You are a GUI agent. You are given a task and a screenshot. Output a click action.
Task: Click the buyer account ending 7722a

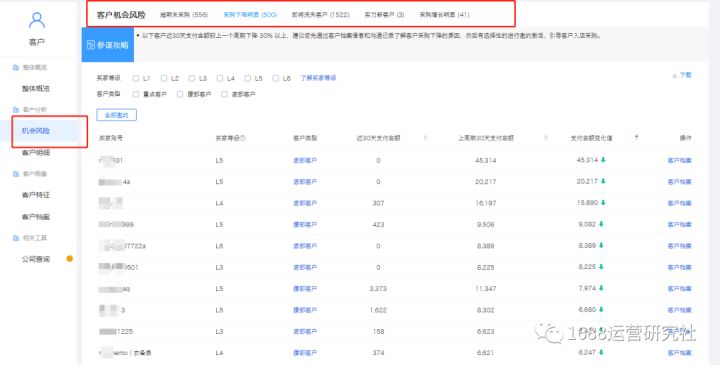coord(122,246)
